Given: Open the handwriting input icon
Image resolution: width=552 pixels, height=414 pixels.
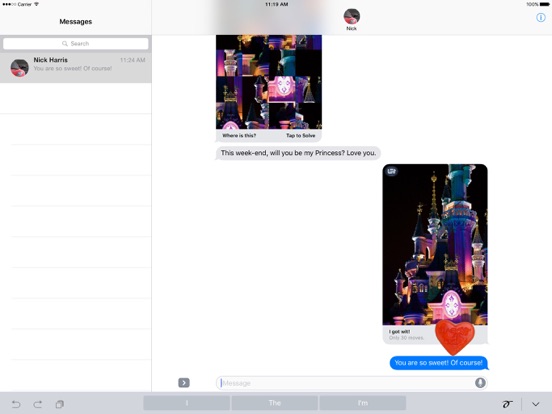Looking at the screenshot, I should point(507,404).
